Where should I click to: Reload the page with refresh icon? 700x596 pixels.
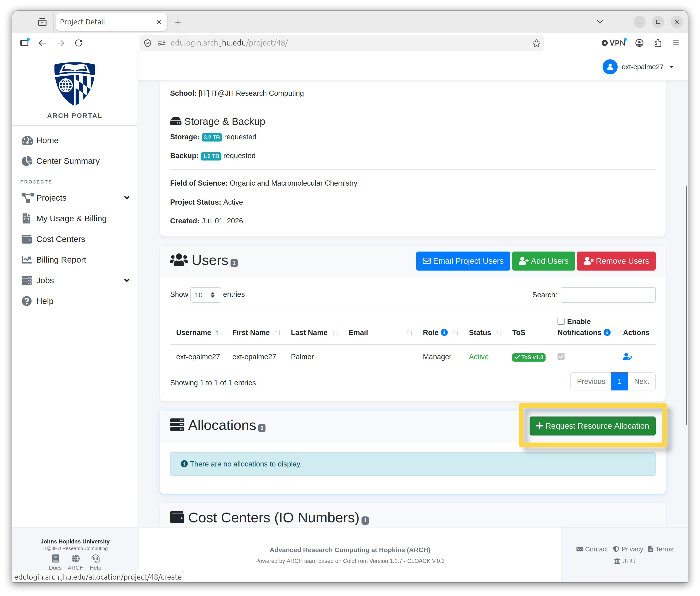pyautogui.click(x=79, y=43)
